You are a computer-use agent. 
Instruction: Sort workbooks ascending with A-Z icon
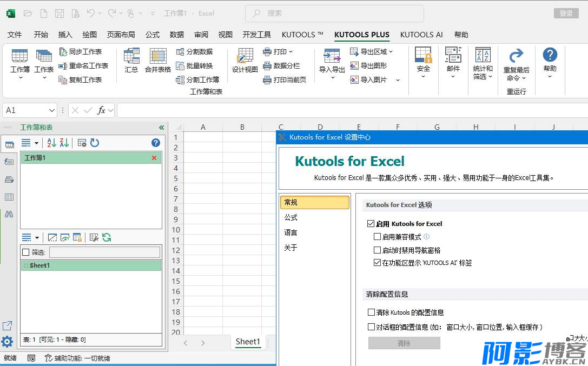point(52,143)
